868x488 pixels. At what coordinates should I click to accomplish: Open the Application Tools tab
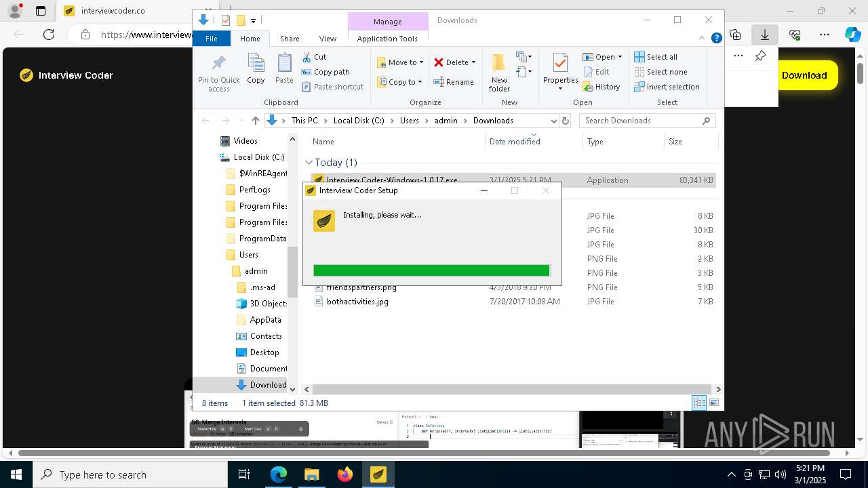pos(387,39)
